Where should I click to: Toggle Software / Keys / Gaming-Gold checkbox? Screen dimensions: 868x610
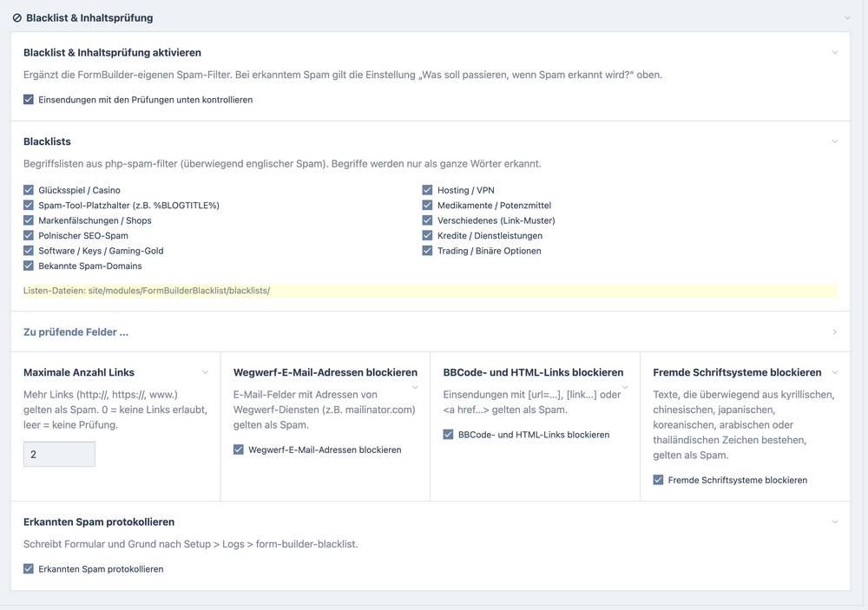click(29, 251)
